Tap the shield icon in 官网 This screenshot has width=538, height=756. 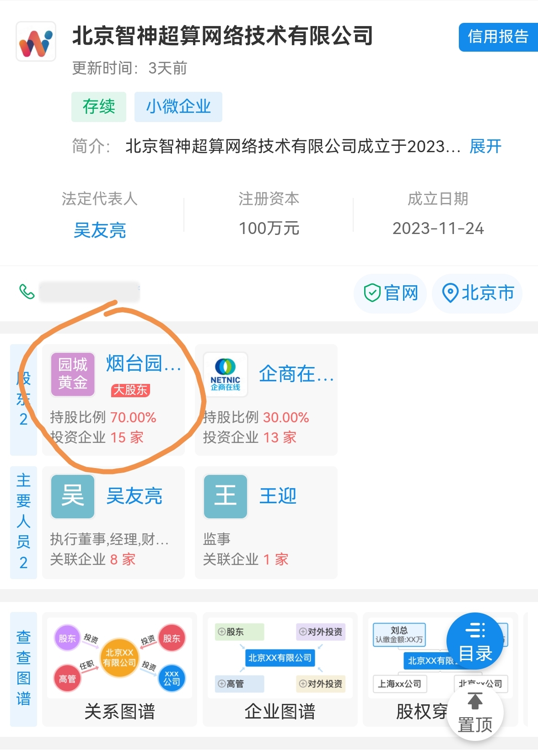tap(372, 293)
